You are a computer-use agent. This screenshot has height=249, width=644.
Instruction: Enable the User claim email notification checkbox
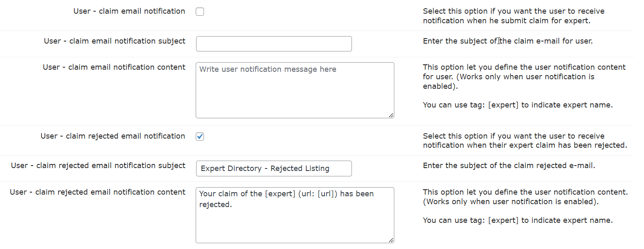[200, 12]
